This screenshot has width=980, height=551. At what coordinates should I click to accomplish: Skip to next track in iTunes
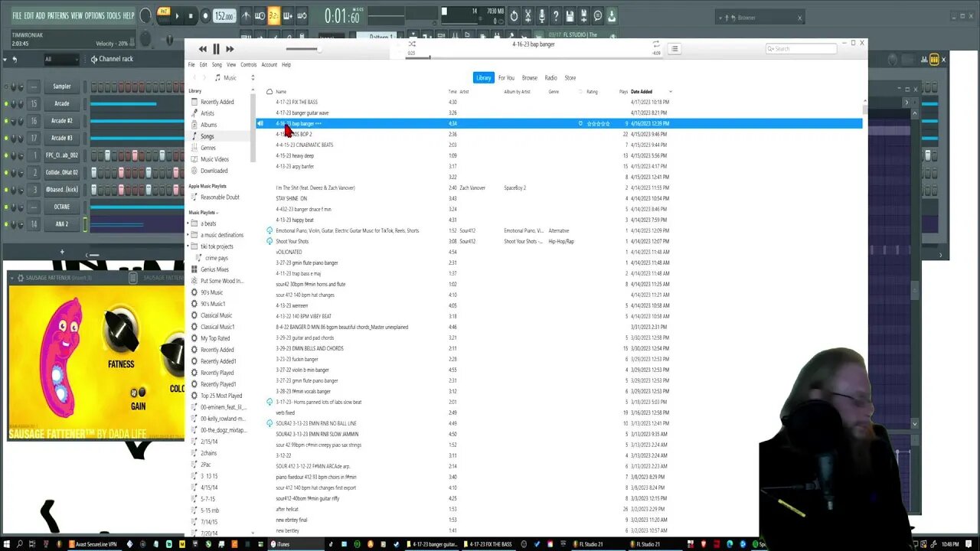(x=230, y=49)
